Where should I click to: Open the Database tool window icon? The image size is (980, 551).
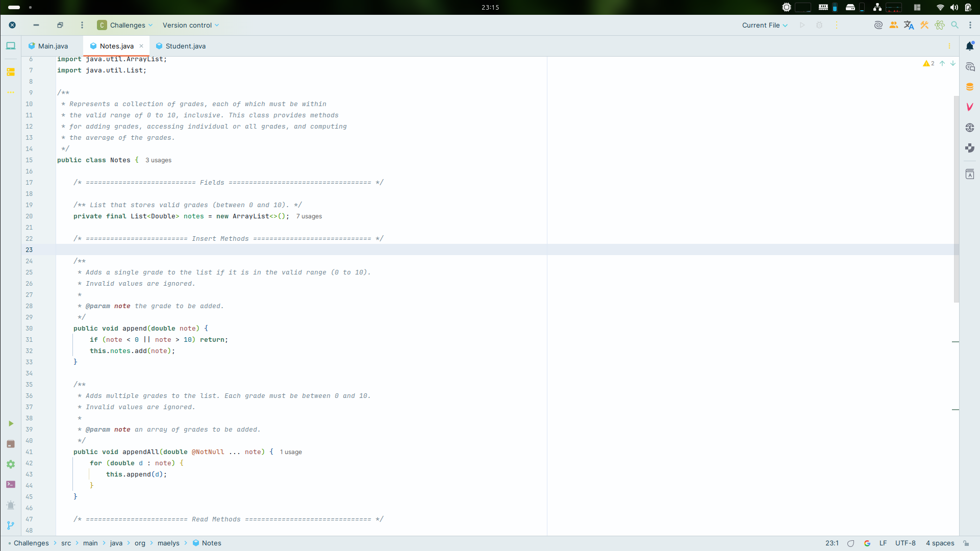point(970,87)
